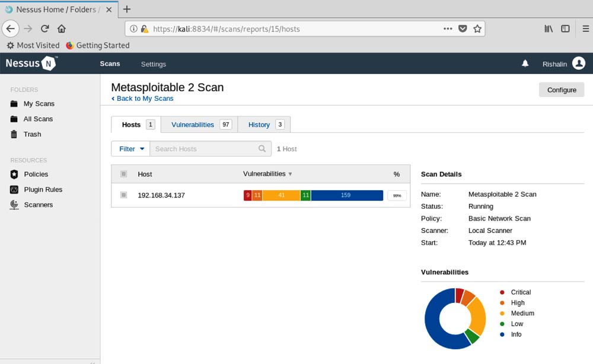Click the red critical segment showing 9
The image size is (593, 364).
[248, 196]
